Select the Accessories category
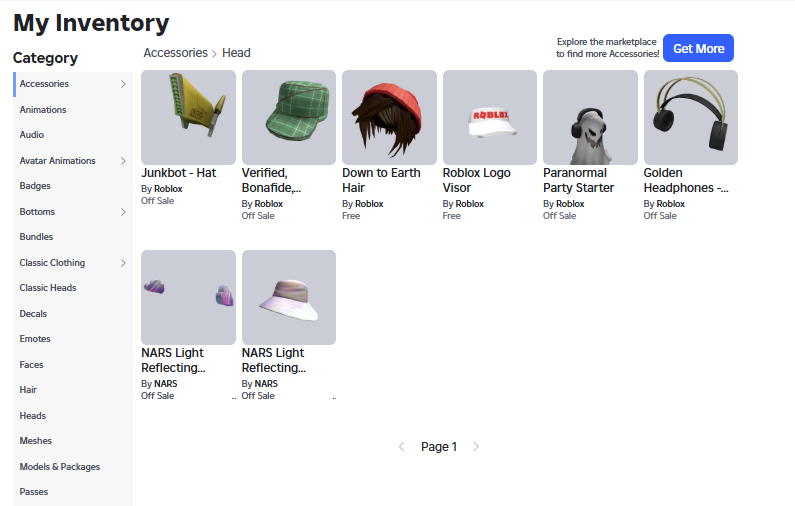This screenshot has width=795, height=506. pos(73,84)
